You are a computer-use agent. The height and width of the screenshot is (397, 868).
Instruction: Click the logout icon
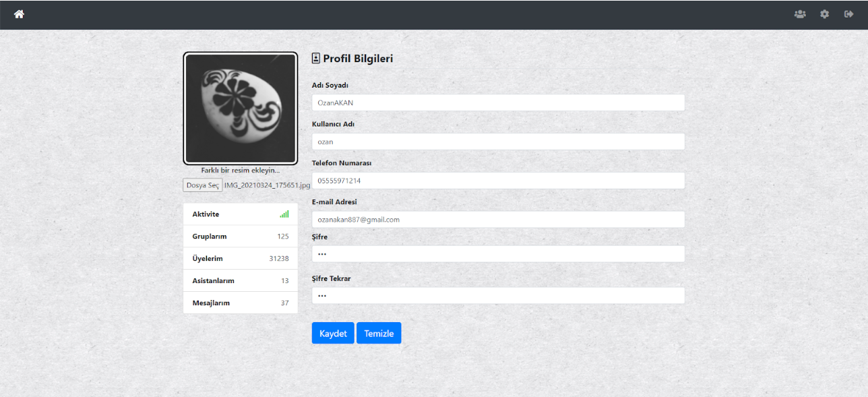tap(849, 13)
